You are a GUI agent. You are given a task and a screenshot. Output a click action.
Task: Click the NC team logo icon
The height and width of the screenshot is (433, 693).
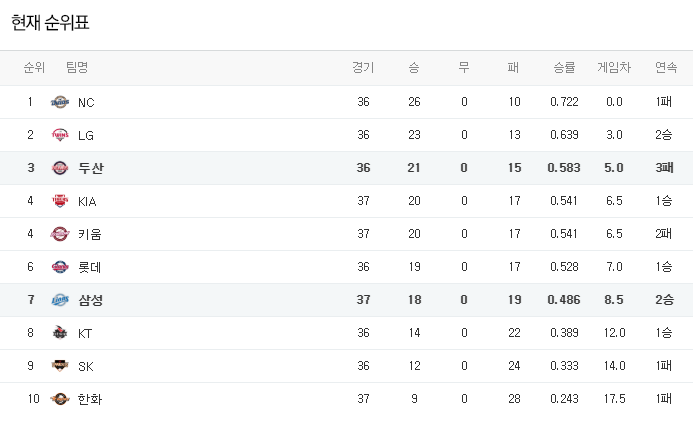pyautogui.click(x=60, y=102)
